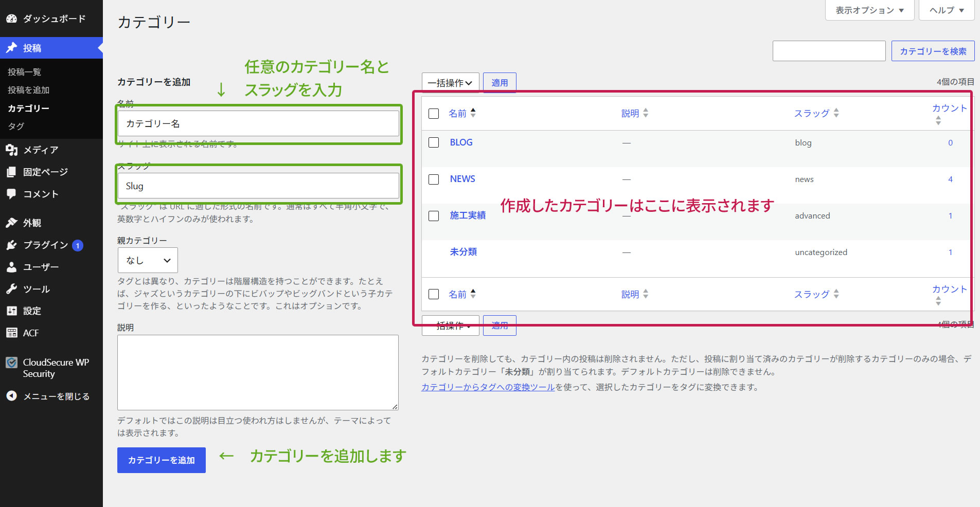This screenshot has width=980, height=507.
Task: Toggle select-all checkbox in table footer
Action: (434, 294)
